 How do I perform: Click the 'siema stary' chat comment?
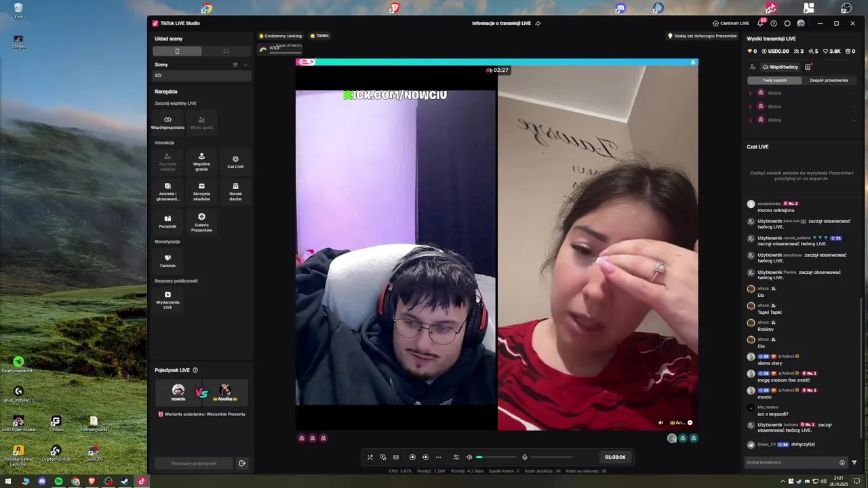pyautogui.click(x=769, y=363)
